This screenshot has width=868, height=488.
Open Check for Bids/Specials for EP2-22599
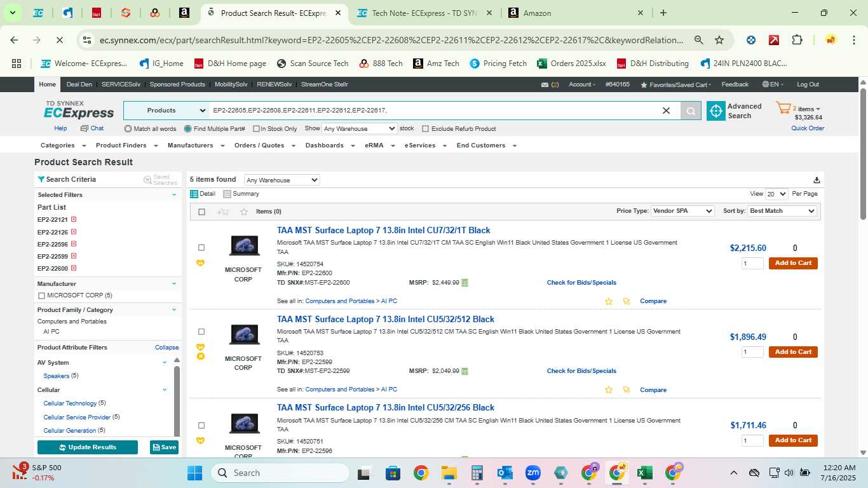tap(581, 371)
